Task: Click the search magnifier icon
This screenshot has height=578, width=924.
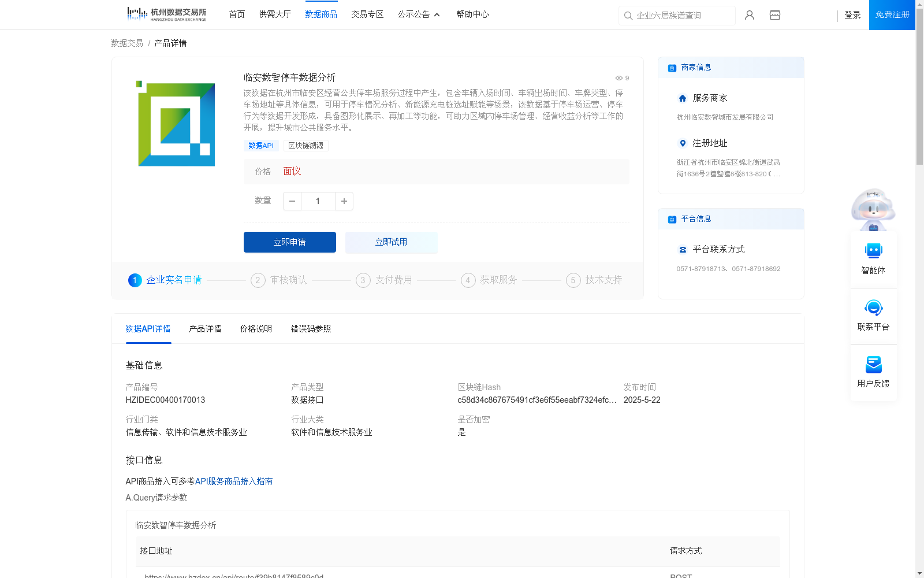Action: click(x=628, y=16)
